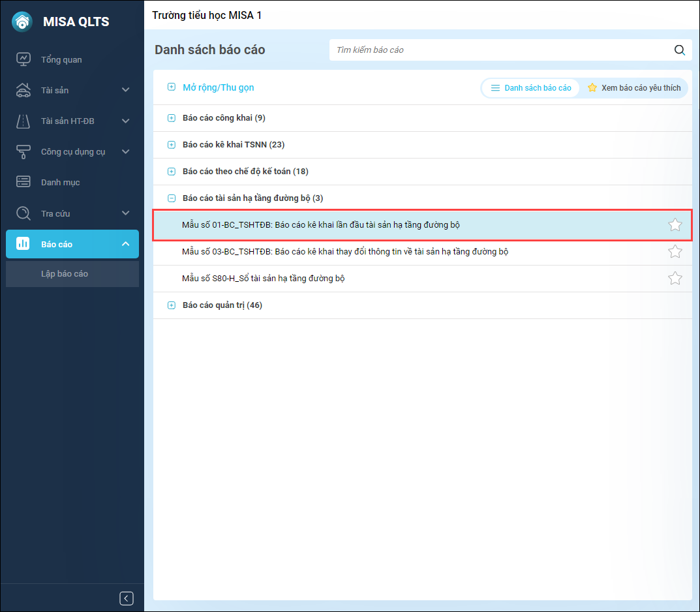Click the search magnifier in report search box

point(680,50)
